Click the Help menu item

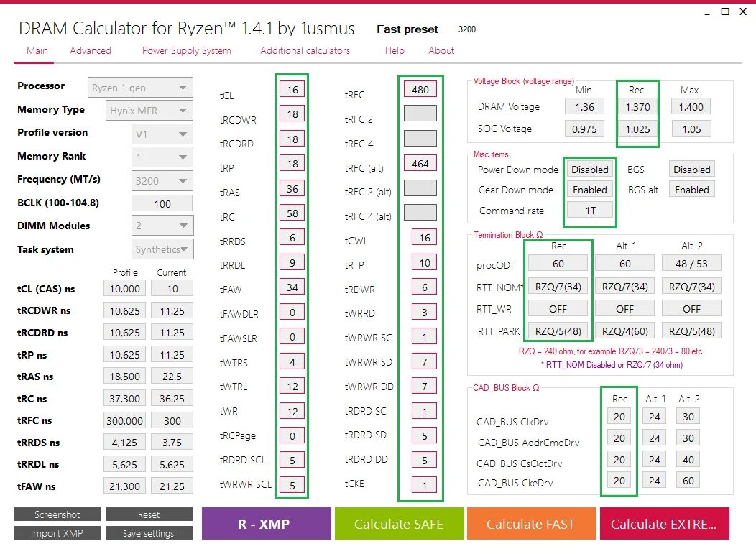395,50
